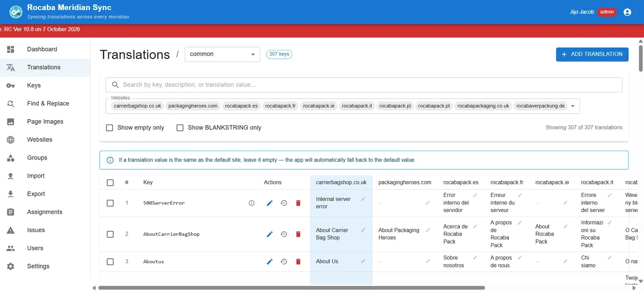Open Export page from sidebar
The height and width of the screenshot is (291, 644).
click(45, 194)
